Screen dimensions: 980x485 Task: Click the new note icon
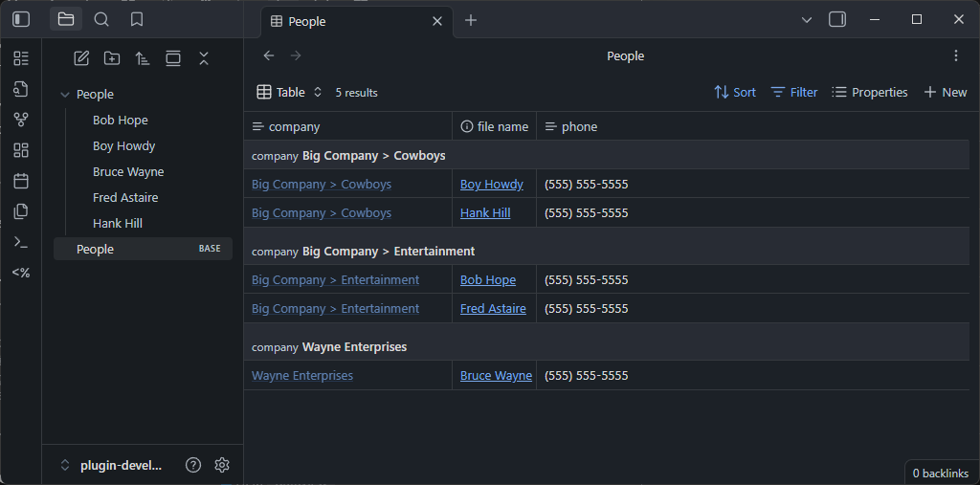81,58
